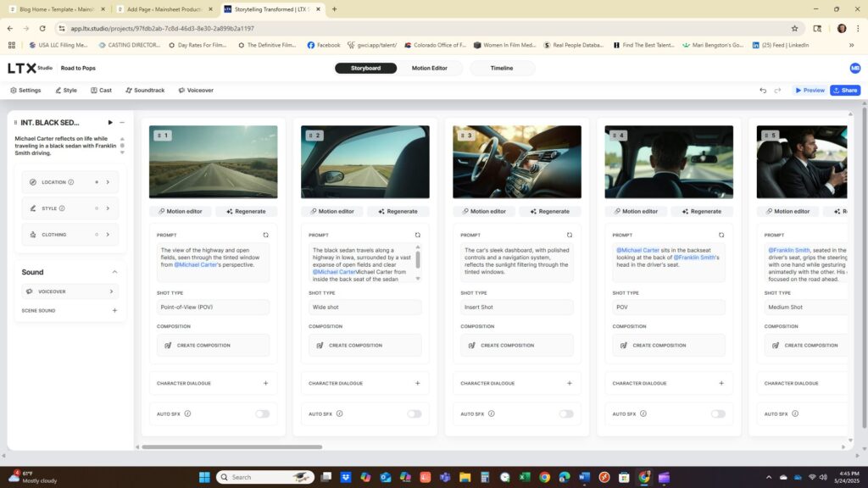The height and width of the screenshot is (488, 868).
Task: Click the undo arrow icon
Action: pos(763,90)
